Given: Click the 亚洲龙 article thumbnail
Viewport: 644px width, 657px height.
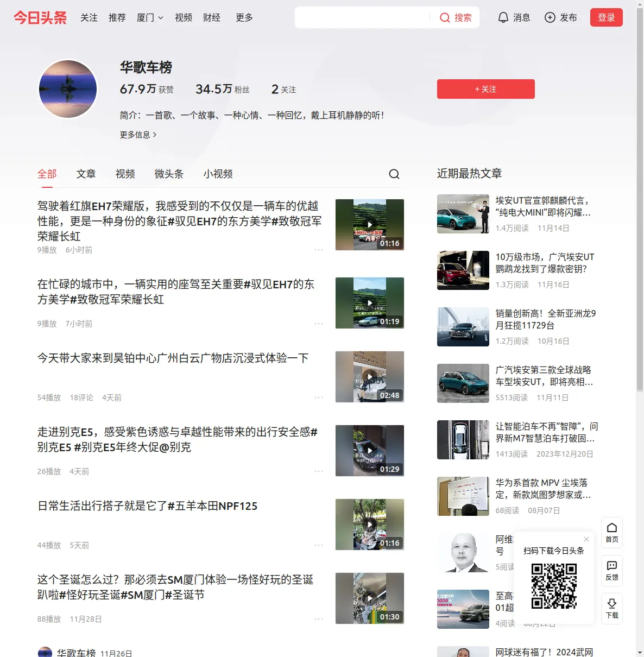Looking at the screenshot, I should (x=463, y=327).
